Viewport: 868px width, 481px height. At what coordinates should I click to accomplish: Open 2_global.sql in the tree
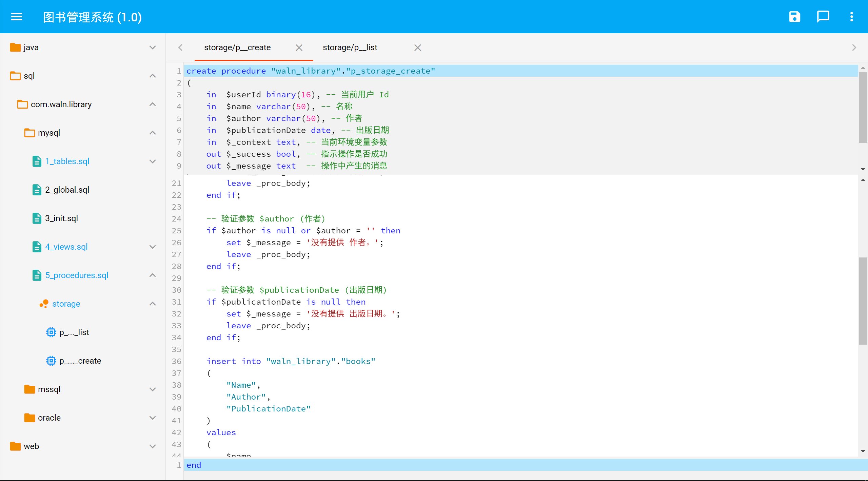coord(67,190)
